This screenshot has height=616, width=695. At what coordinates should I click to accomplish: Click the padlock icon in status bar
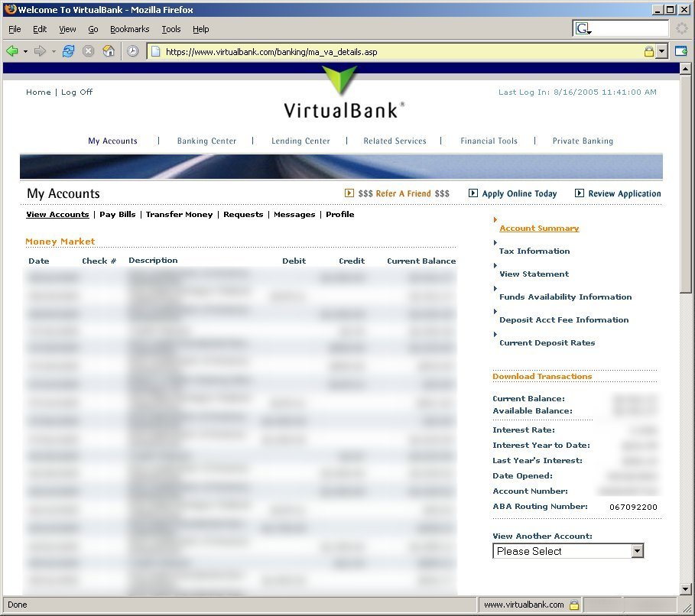[573, 605]
